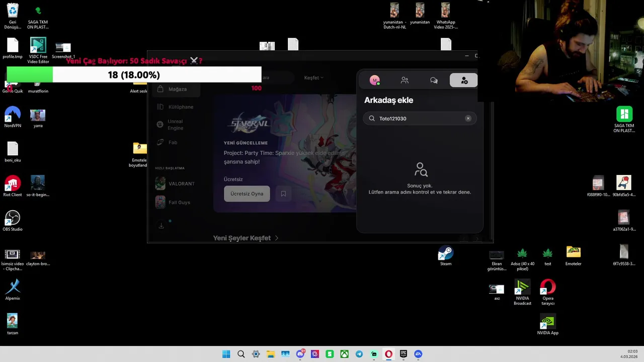Open taskbar Search
The image size is (644, 362).
(x=241, y=354)
